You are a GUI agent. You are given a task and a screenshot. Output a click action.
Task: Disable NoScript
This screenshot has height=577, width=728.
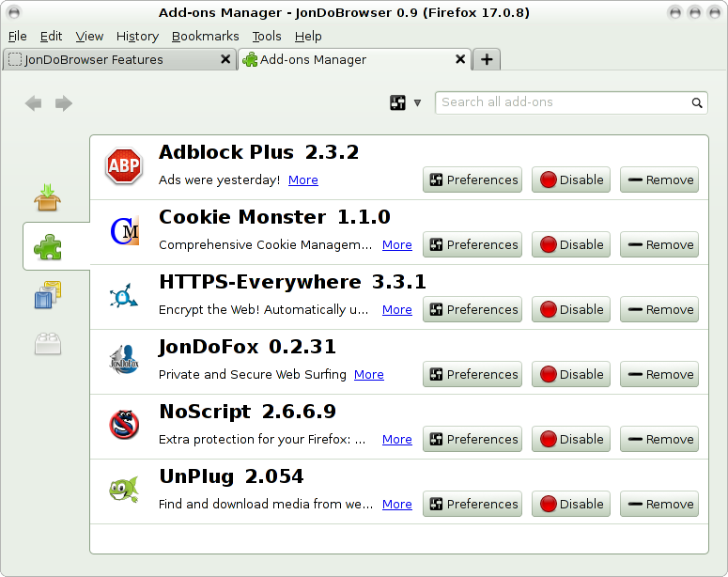point(570,439)
